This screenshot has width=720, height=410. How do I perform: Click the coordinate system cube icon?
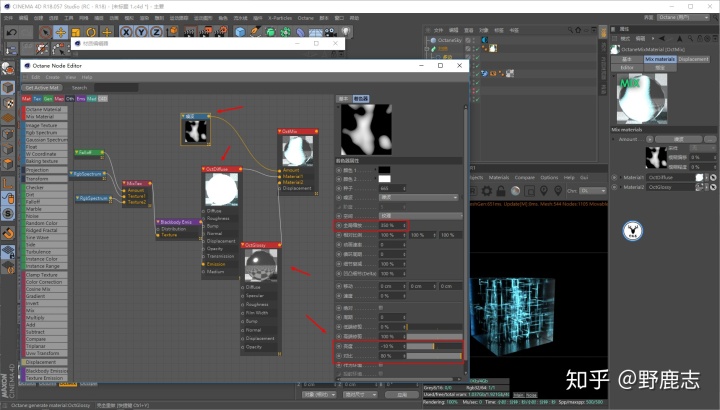(173, 32)
